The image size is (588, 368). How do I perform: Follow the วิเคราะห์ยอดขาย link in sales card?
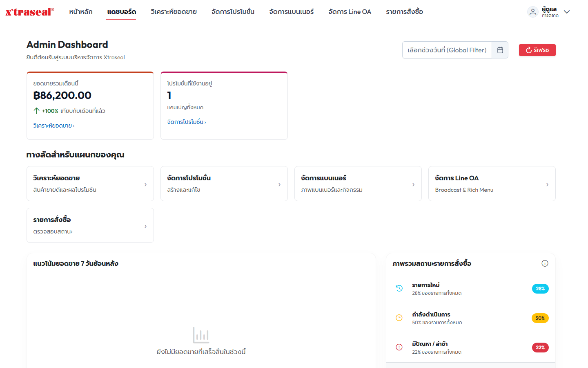(54, 126)
